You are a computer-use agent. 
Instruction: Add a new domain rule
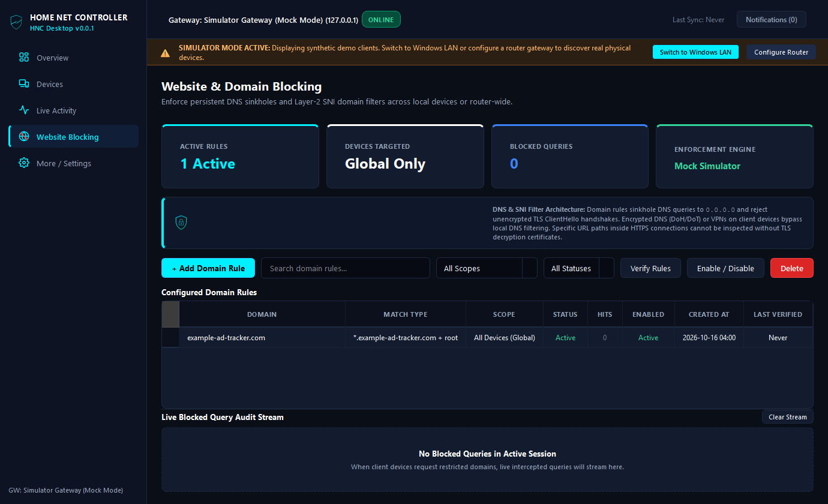coord(208,268)
